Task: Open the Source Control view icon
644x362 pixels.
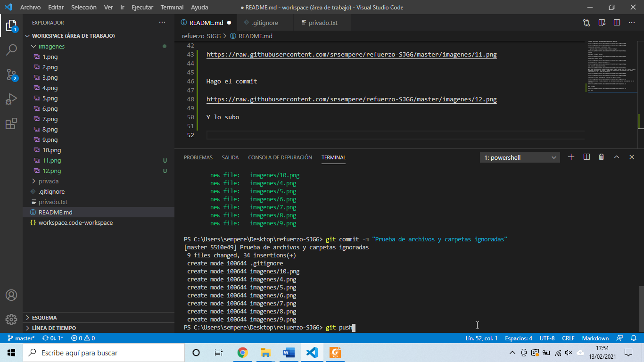Action: [11, 74]
